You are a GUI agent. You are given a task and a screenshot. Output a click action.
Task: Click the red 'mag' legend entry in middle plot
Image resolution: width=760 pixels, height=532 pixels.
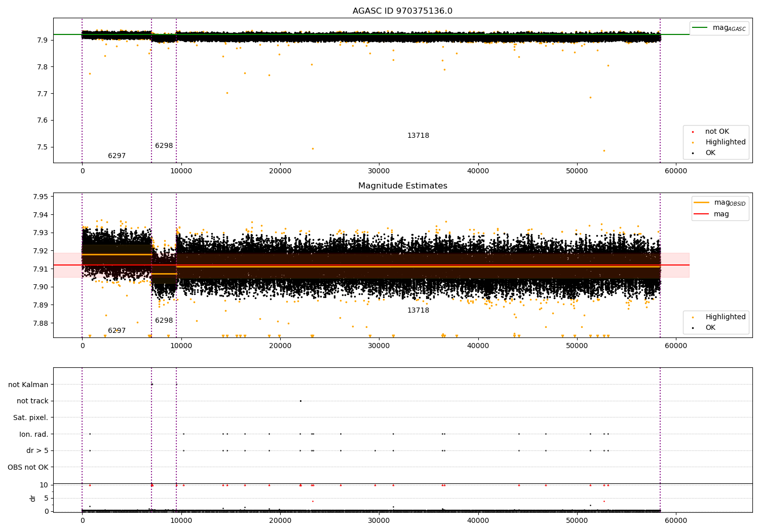coord(711,214)
